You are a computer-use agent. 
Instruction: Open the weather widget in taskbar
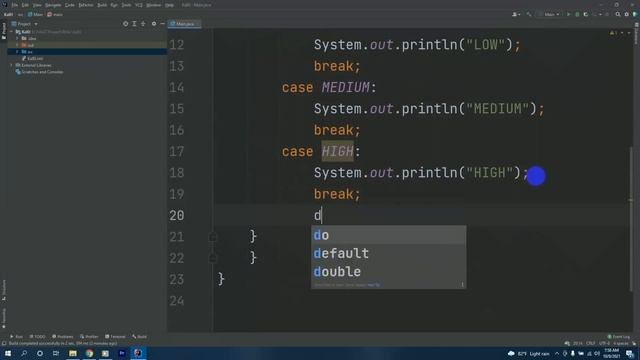tap(528, 353)
